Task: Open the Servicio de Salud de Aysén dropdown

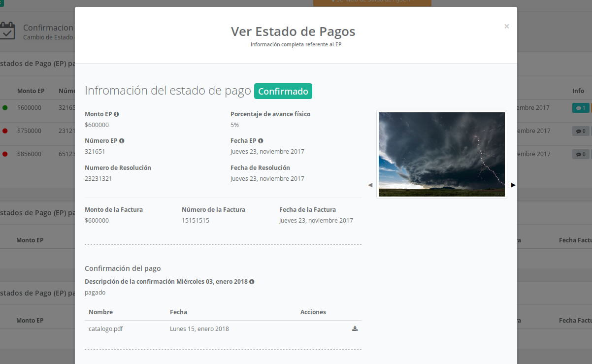Action: click(372, 2)
